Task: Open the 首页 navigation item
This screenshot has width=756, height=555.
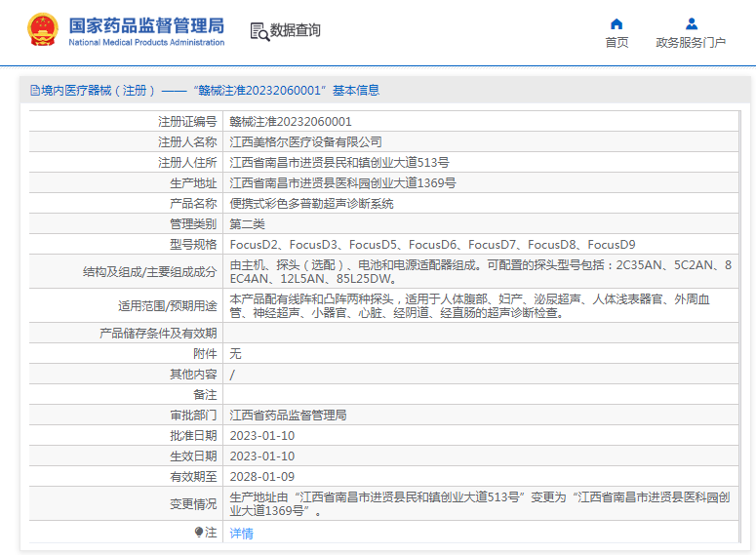Action: point(617,42)
